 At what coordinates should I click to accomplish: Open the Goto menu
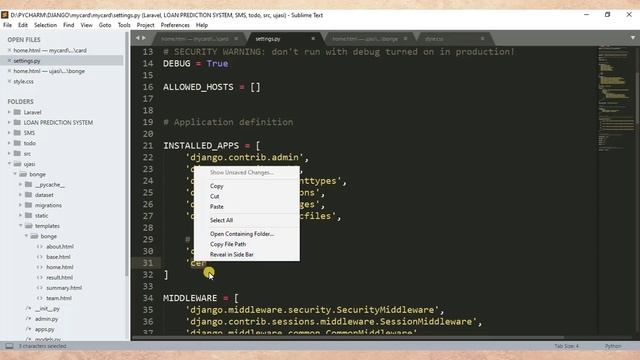pos(105,25)
